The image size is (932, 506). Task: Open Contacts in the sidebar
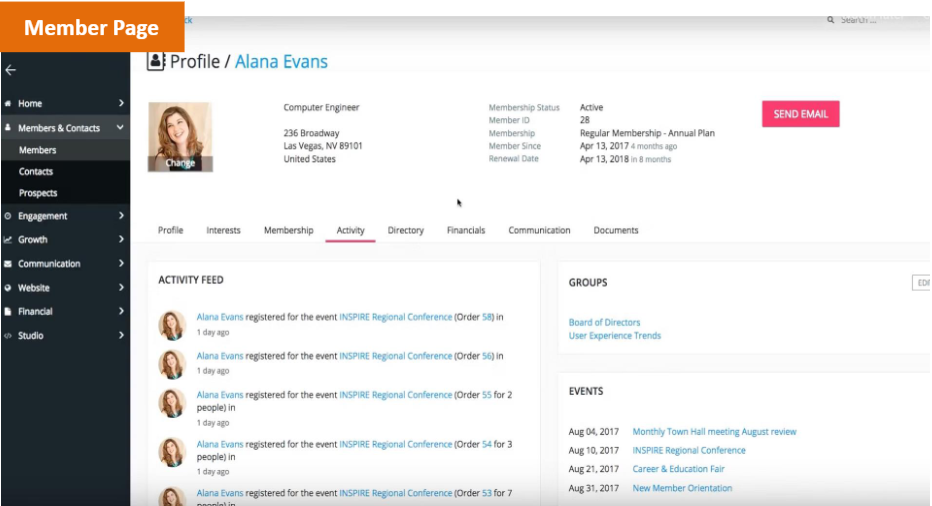(x=36, y=172)
